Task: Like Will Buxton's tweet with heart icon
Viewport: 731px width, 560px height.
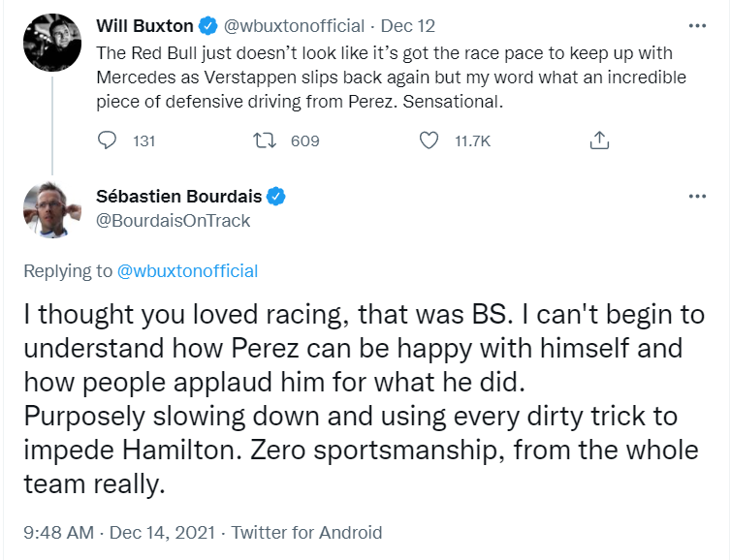Action: tap(429, 141)
